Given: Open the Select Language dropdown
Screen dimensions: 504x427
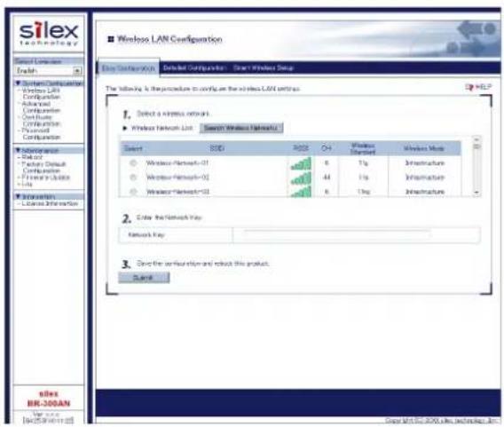Looking at the screenshot, I should pos(49,71).
